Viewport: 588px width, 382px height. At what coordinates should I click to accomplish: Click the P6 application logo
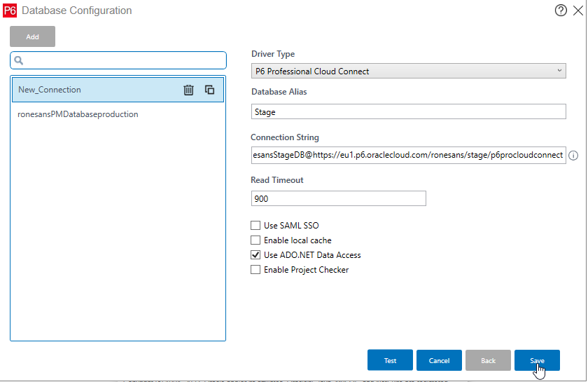pos(10,11)
